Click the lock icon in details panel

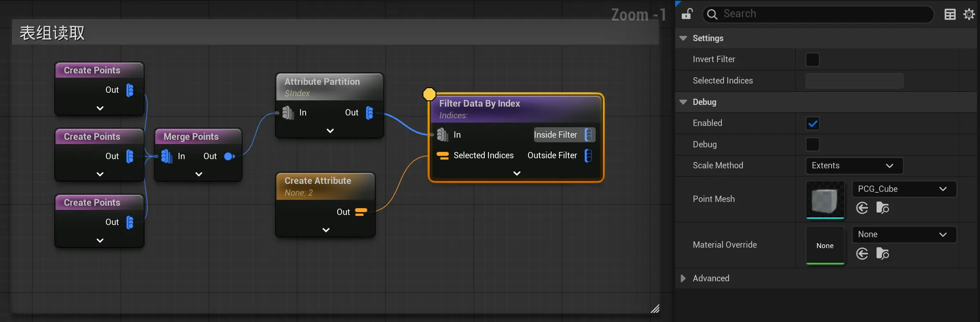point(687,14)
